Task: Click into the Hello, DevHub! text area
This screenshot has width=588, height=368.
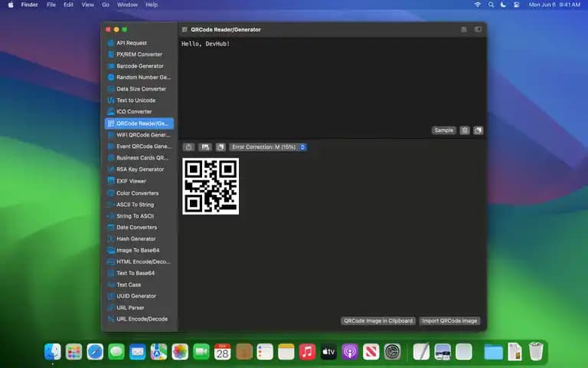Action: click(x=332, y=87)
